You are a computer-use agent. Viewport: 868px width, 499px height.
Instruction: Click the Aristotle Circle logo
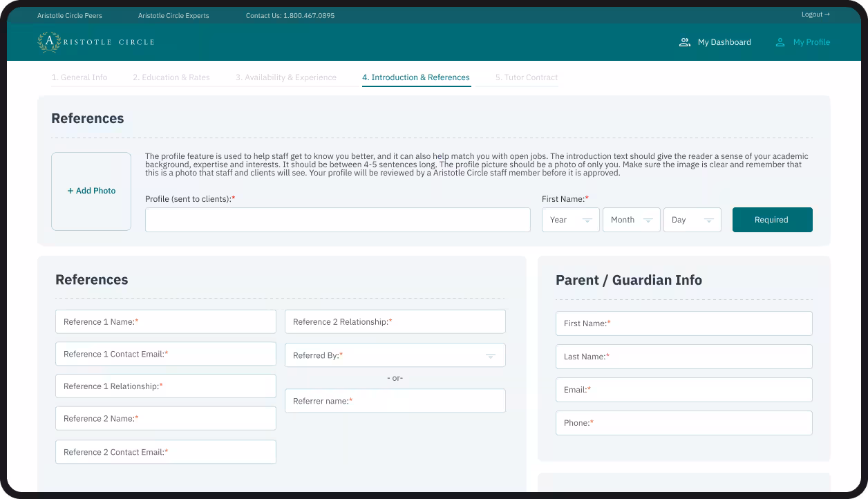pos(96,42)
